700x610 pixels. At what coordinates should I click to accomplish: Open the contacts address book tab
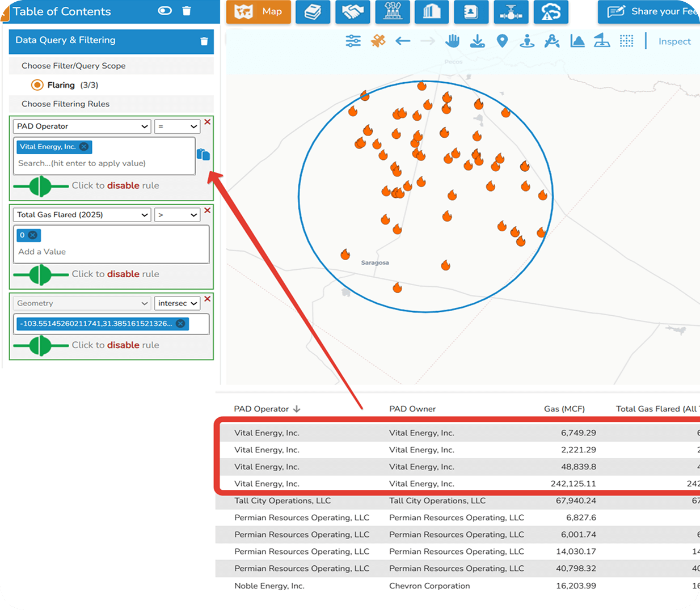click(471, 11)
